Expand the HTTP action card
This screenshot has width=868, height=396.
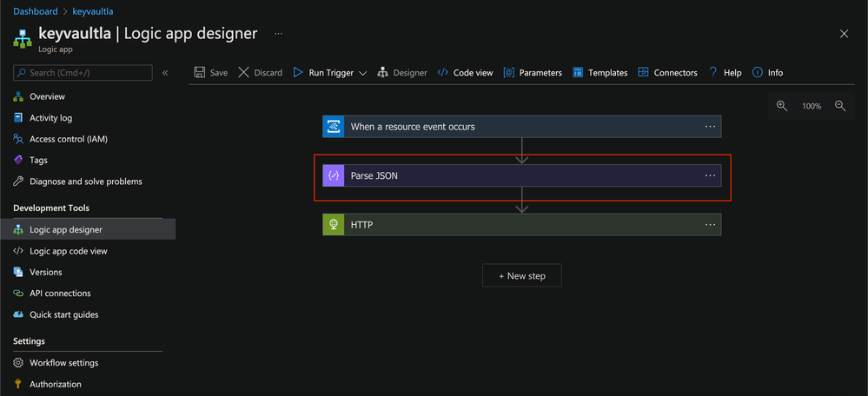(x=522, y=225)
